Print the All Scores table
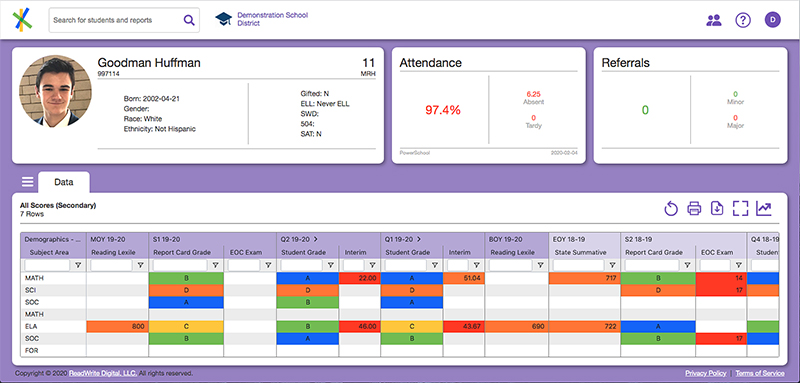Image resolution: width=800 pixels, height=383 pixels. pyautogui.click(x=694, y=208)
